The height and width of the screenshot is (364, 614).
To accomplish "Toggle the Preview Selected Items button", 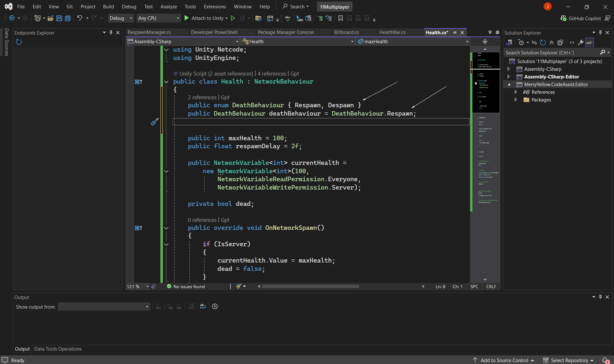I will 589,43.
